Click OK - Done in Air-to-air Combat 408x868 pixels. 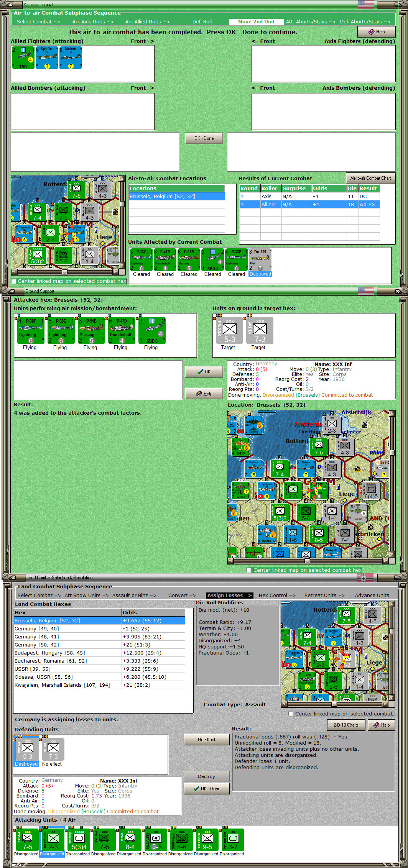[204, 138]
